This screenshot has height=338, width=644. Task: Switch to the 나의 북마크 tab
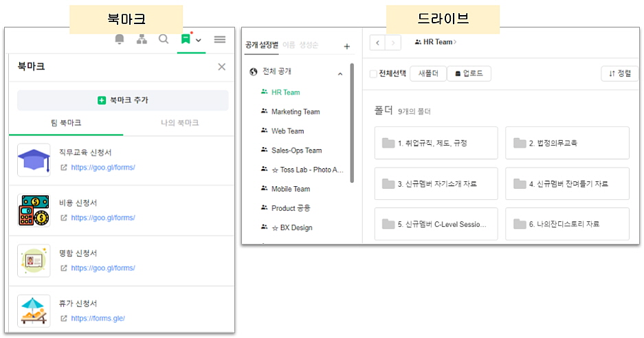(x=179, y=123)
